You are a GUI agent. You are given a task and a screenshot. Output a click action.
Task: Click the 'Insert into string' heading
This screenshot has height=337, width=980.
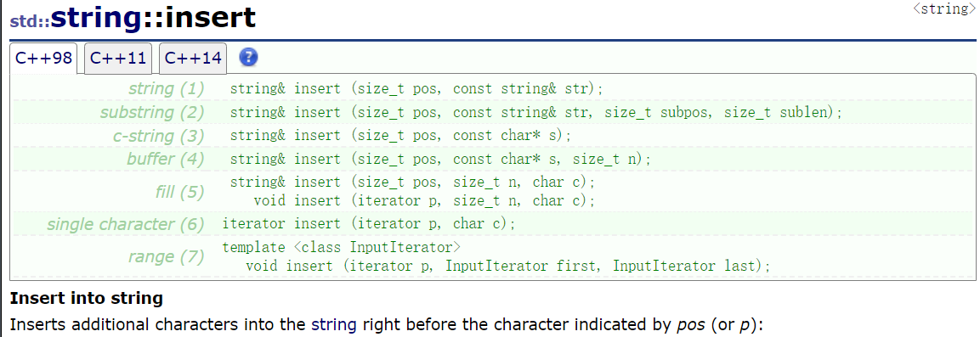[x=86, y=298]
